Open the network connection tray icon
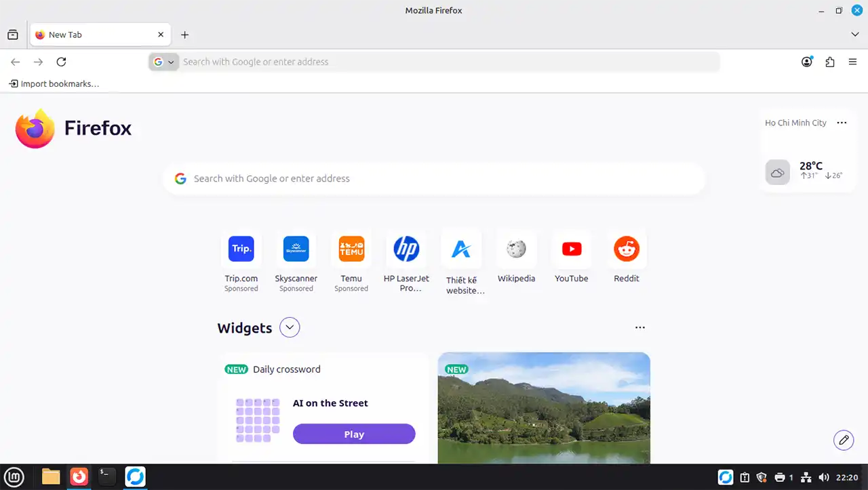The height and width of the screenshot is (490, 868). (x=806, y=477)
